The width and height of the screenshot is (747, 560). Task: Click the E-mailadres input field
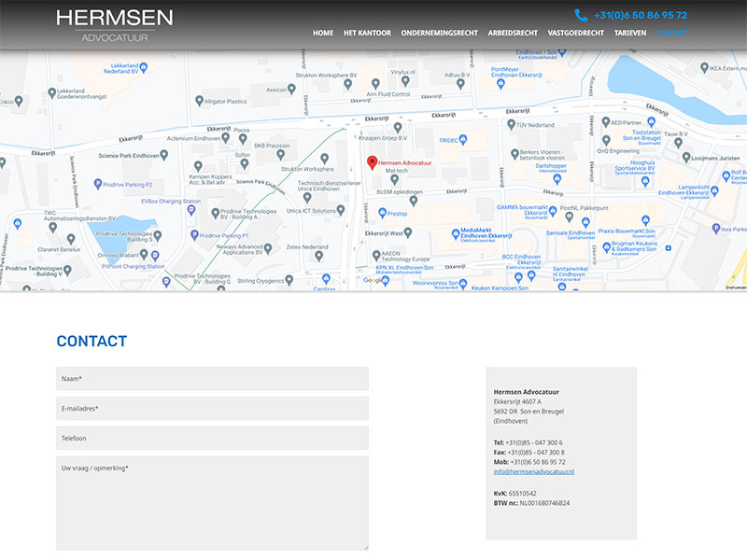click(x=213, y=409)
